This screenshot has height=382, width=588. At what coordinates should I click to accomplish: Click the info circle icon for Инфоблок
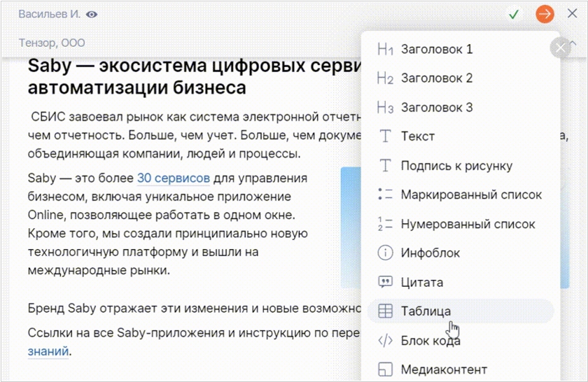click(x=385, y=253)
